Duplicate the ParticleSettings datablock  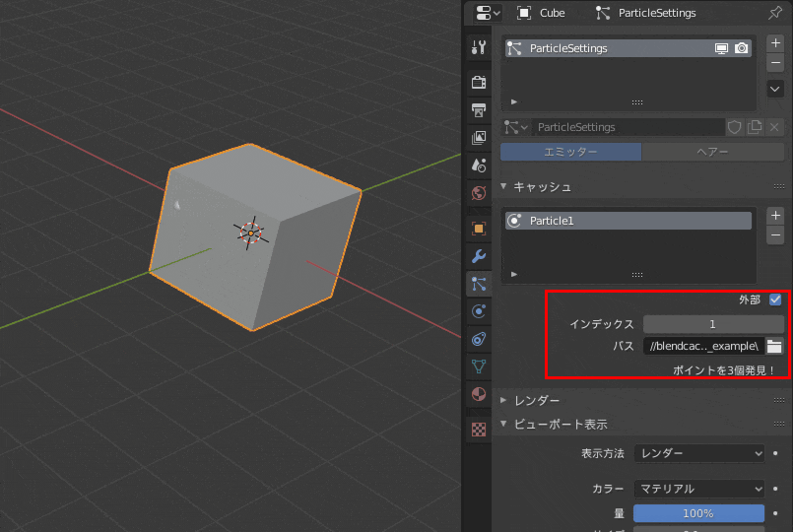[755, 127]
